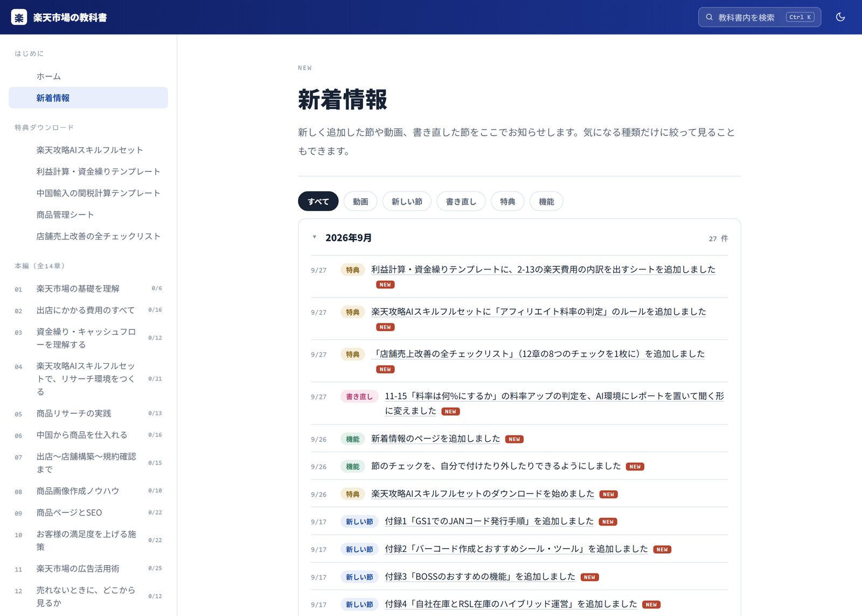Image resolution: width=862 pixels, height=616 pixels.
Task: Show only 書き直し updates
Action: click(x=461, y=202)
